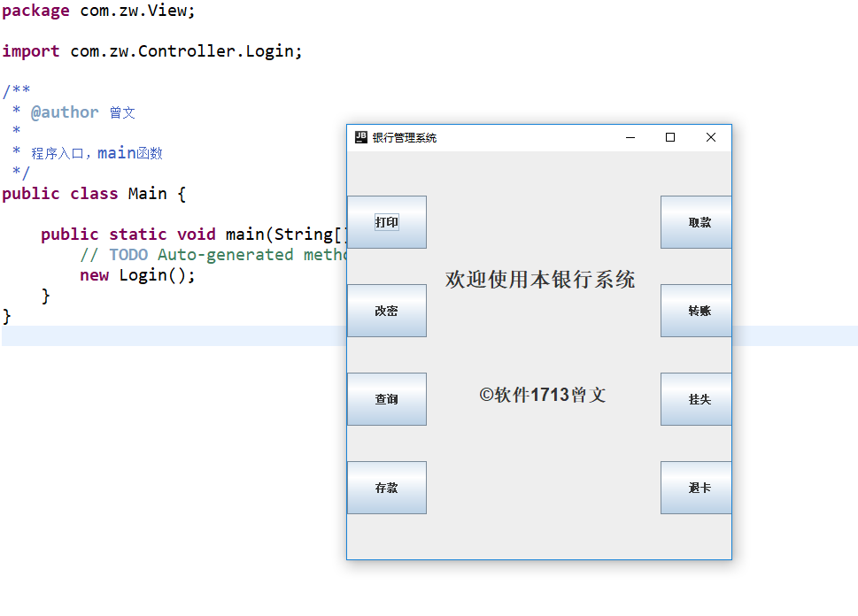
Task: Close the 银行管理系统 window
Action: click(x=711, y=137)
